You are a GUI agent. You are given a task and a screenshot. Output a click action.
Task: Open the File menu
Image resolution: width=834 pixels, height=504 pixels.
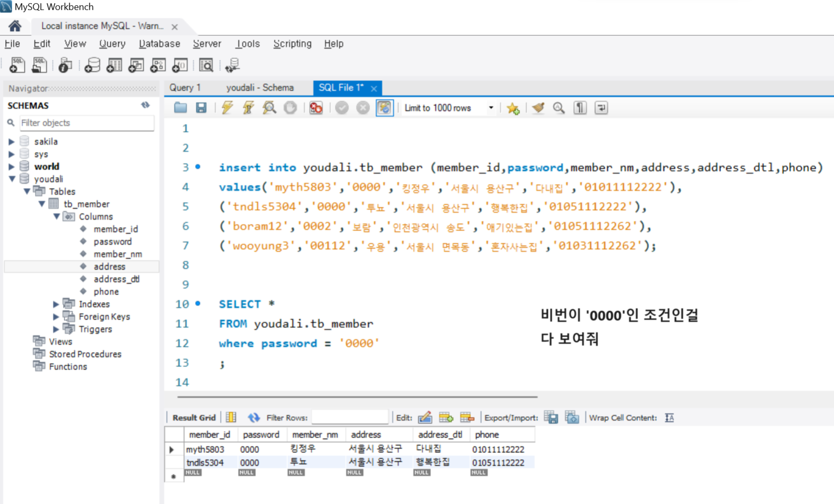click(x=12, y=44)
